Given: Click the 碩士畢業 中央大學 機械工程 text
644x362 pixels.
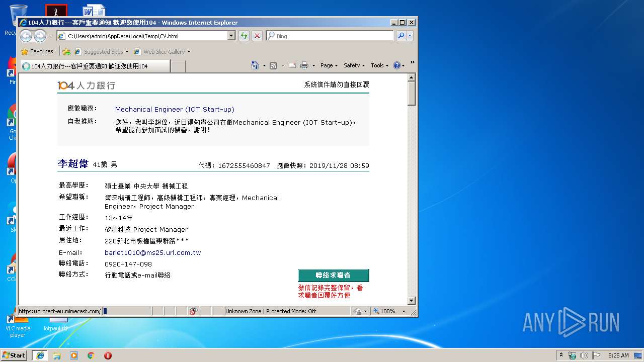Looking at the screenshot, I should [146, 186].
